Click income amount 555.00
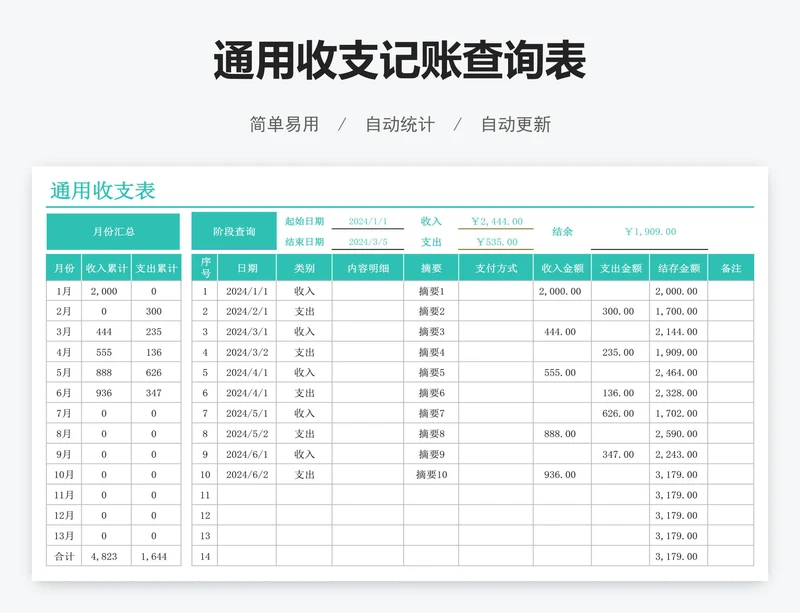The image size is (800, 613). click(x=560, y=373)
